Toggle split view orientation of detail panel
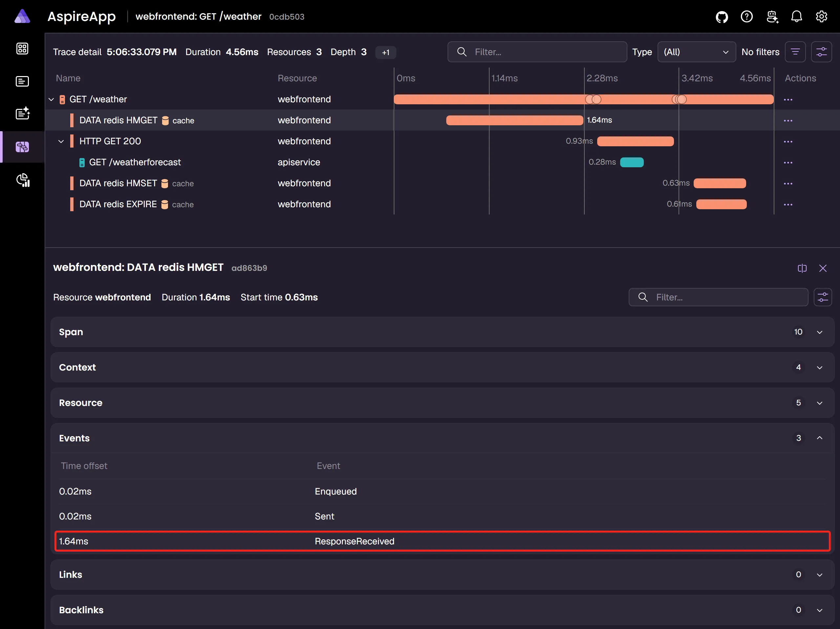Image resolution: width=840 pixels, height=629 pixels. tap(802, 268)
